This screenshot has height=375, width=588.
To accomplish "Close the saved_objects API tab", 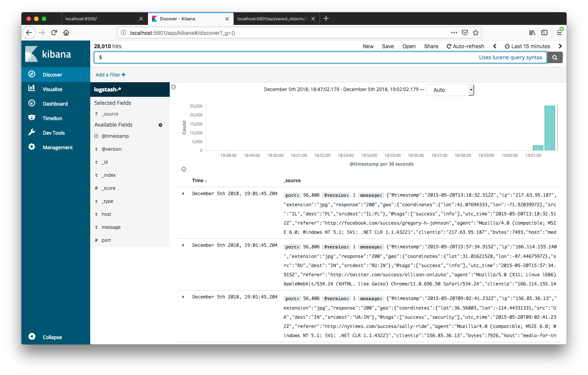I will click(313, 19).
